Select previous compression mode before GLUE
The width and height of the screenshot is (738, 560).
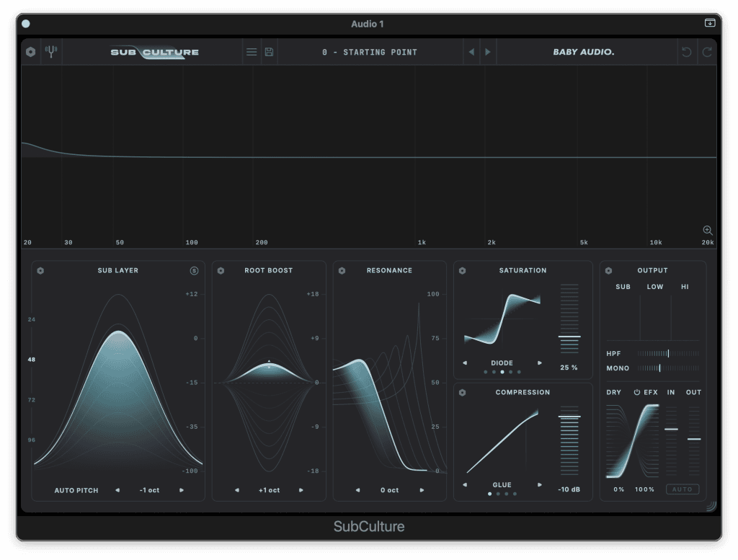(x=465, y=485)
